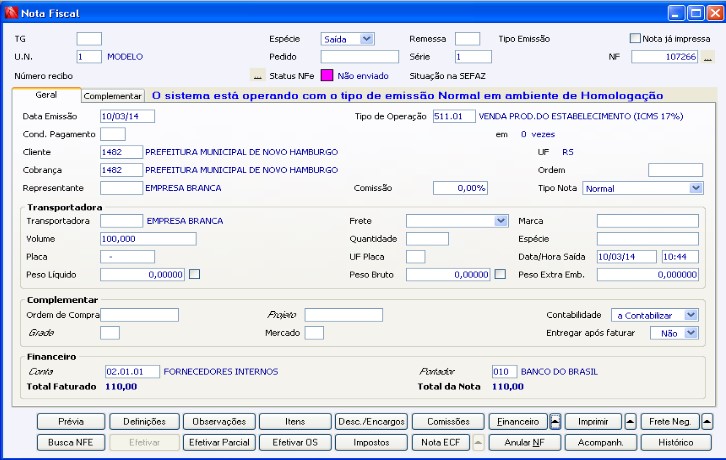Click the Nota ECF button
The image size is (726, 460).
(x=441, y=442)
